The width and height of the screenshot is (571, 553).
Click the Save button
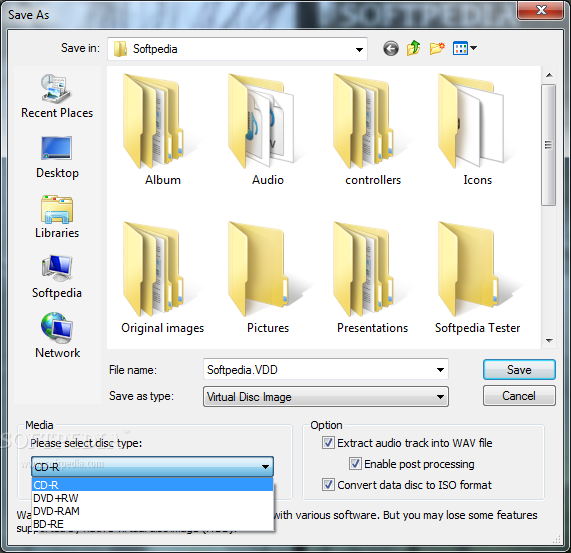pyautogui.click(x=519, y=370)
